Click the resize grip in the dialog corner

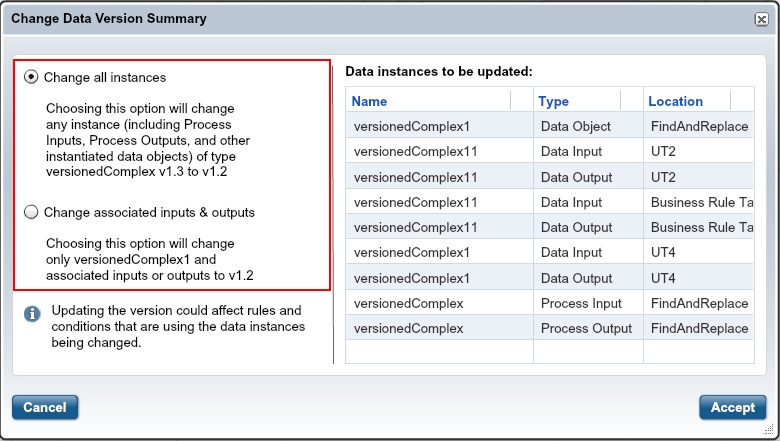coord(768,429)
